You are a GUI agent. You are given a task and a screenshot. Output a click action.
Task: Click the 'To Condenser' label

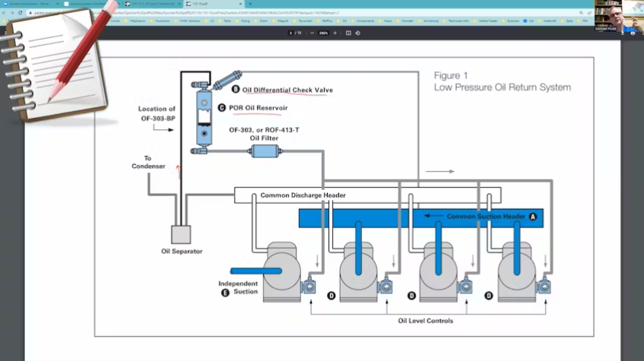pyautogui.click(x=148, y=162)
